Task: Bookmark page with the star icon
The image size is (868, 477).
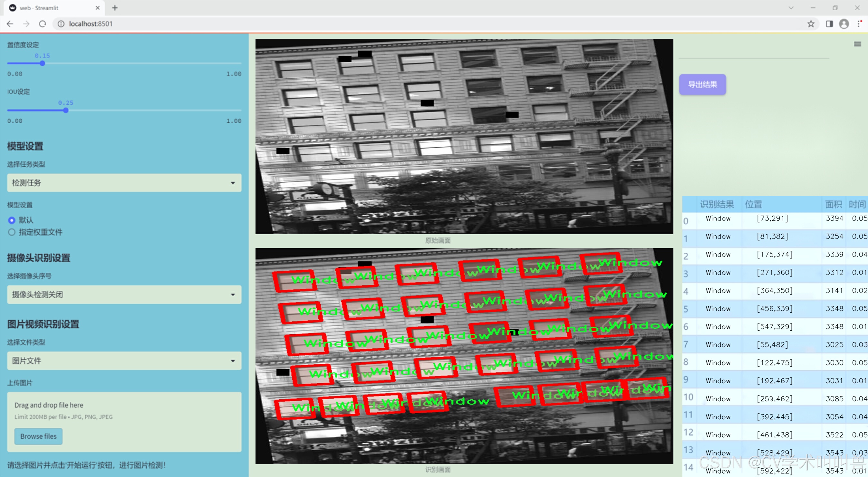Action: 811,24
